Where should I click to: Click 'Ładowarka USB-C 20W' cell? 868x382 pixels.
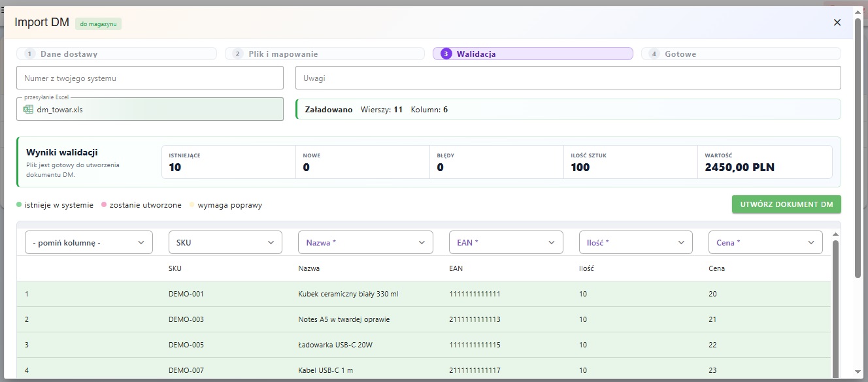click(335, 345)
